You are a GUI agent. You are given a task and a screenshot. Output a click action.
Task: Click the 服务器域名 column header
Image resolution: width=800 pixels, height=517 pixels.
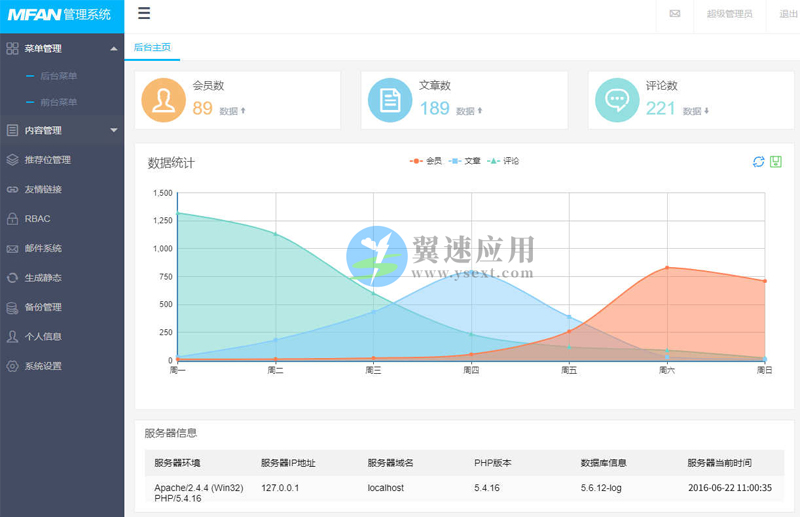(390, 463)
